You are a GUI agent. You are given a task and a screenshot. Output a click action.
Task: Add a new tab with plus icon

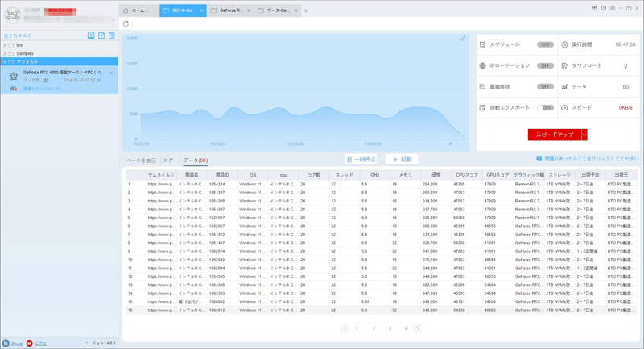coord(306,11)
